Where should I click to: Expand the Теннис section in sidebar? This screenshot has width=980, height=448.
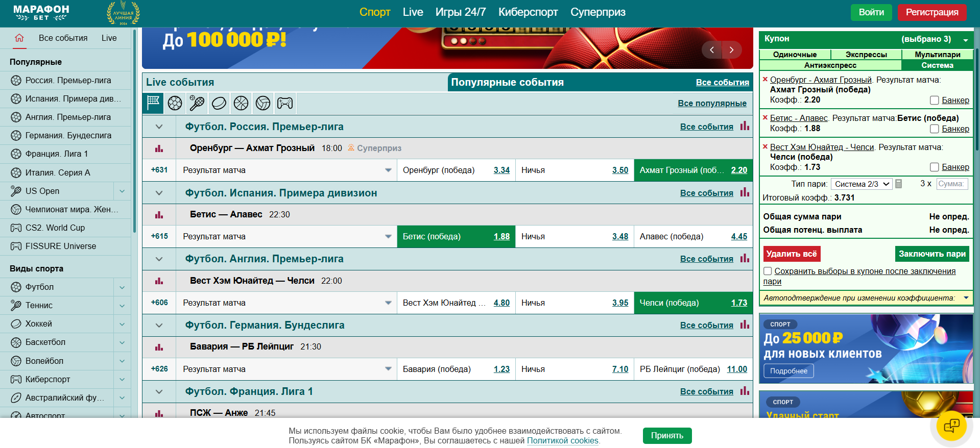pos(122,306)
